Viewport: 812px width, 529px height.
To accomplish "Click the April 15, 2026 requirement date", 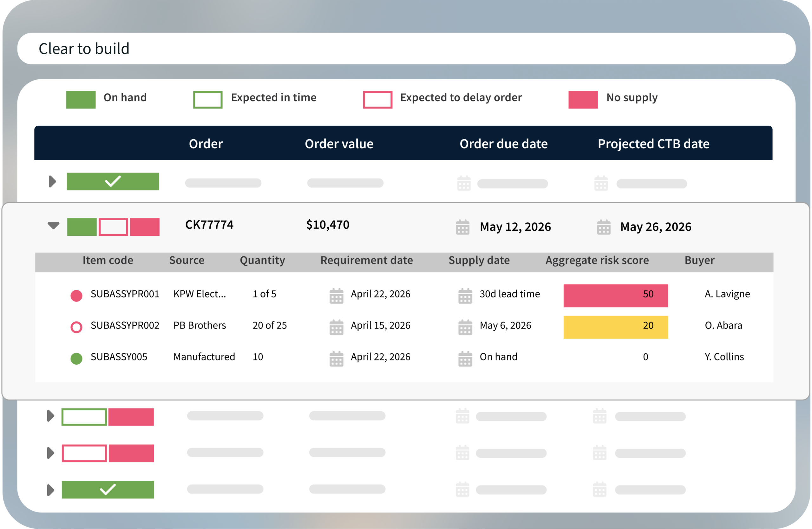I will (x=380, y=326).
